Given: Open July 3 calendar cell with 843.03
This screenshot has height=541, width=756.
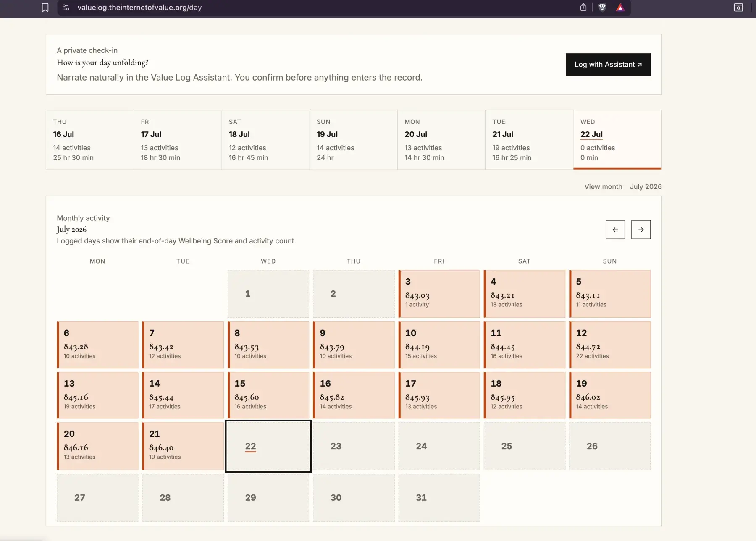Looking at the screenshot, I should point(439,294).
